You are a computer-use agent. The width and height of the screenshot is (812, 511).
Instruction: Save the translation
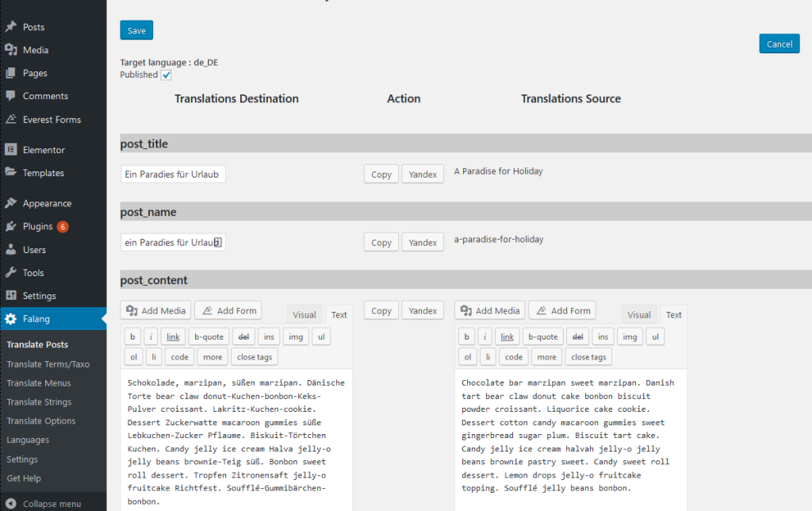(136, 29)
